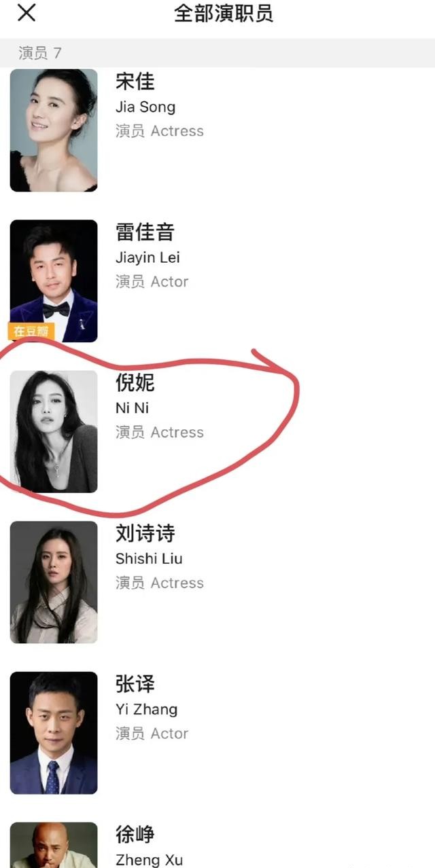
Task: Open Shishi Liu's profile photo
Action: [54, 582]
